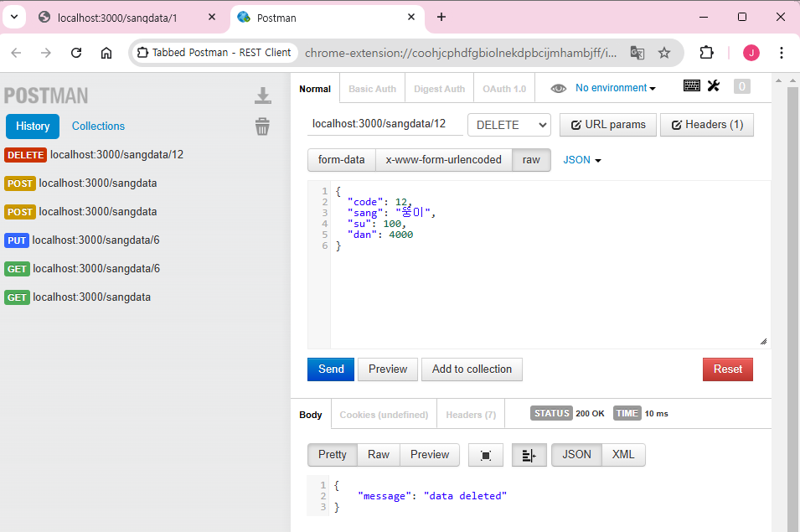Switch to Digest Auth tab
The height and width of the screenshot is (532, 800).
439,89
